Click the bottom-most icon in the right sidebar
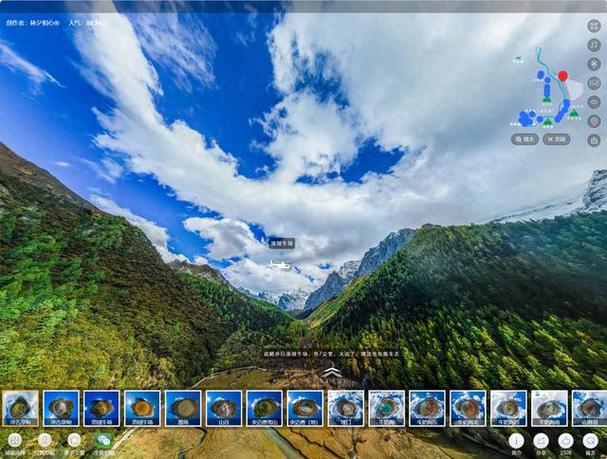 pyautogui.click(x=594, y=140)
